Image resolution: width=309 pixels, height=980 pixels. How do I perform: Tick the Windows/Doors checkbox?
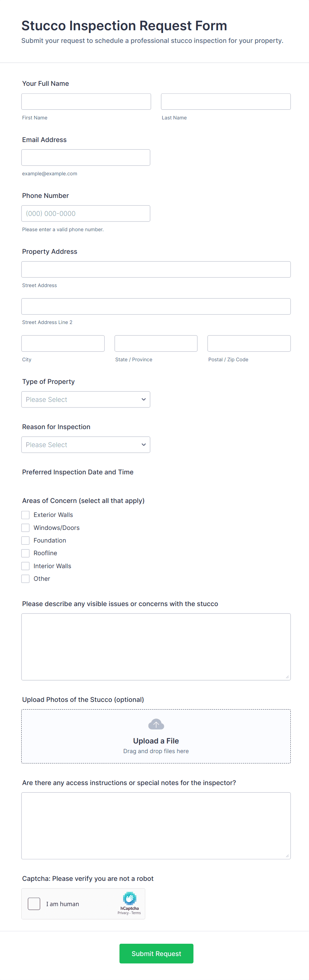(26, 528)
